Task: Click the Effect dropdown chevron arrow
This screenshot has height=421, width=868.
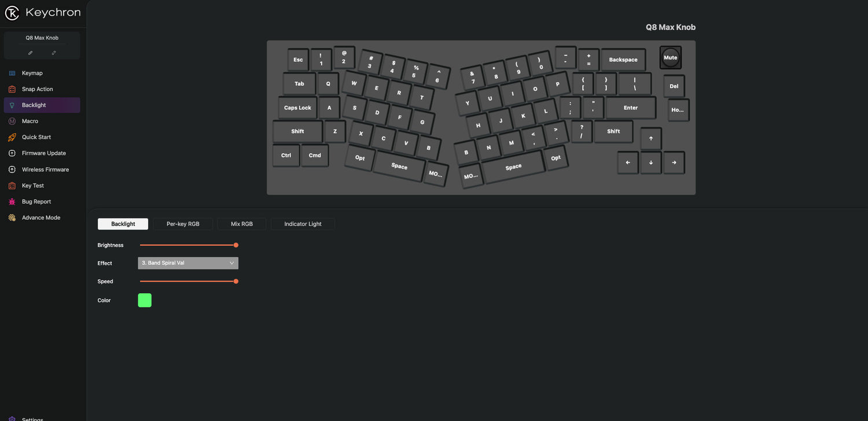Action: point(231,263)
